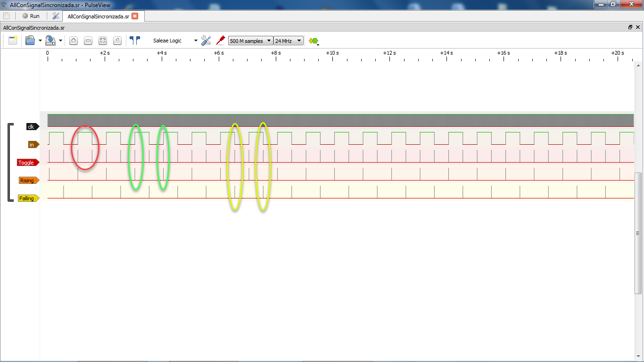The image size is (644, 362).
Task: Expand the open file dropdown arrow
Action: tap(41, 41)
